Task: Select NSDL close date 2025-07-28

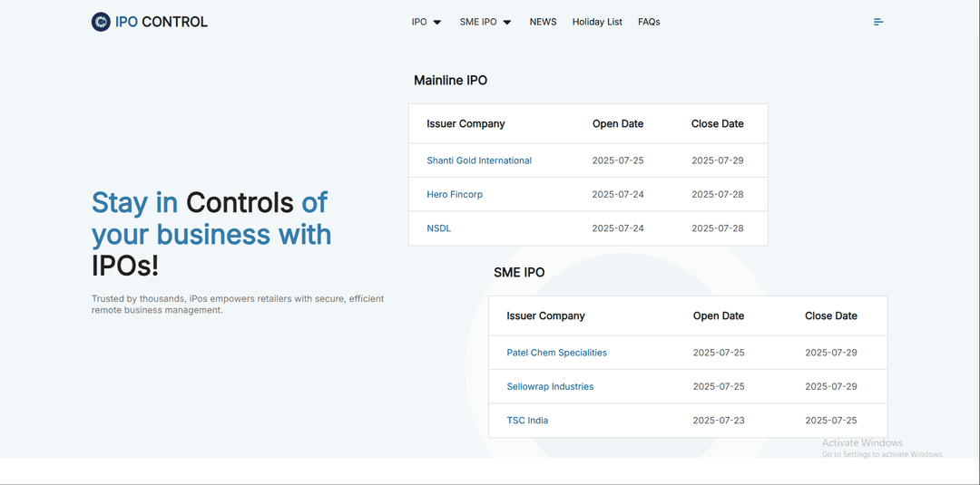Action: click(x=717, y=228)
